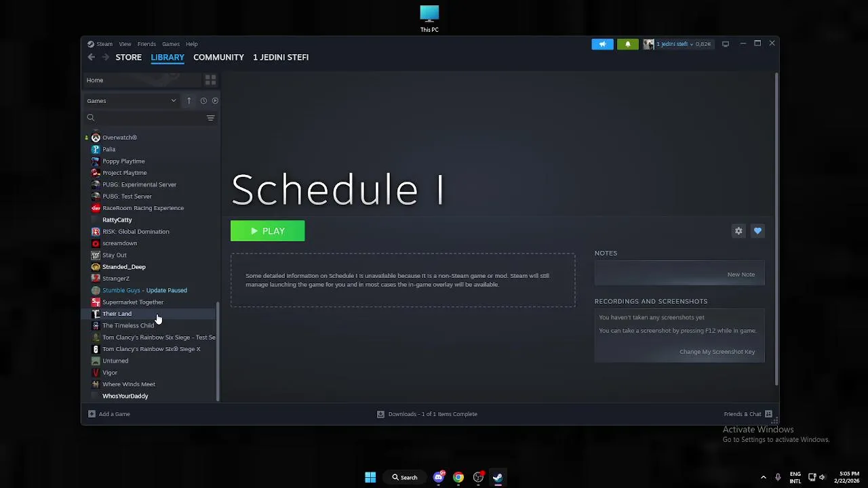Select Poppy Playtime in the list
Image resolution: width=868 pixels, height=488 pixels.
[123, 161]
